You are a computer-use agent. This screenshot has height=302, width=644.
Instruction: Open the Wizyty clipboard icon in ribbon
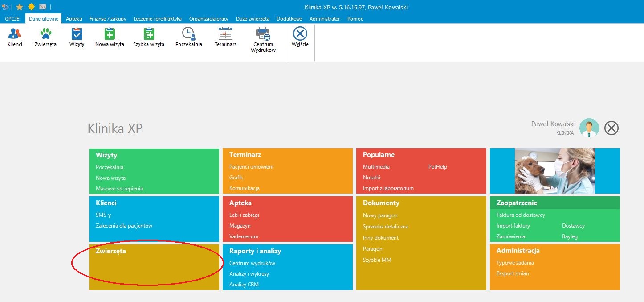[77, 37]
